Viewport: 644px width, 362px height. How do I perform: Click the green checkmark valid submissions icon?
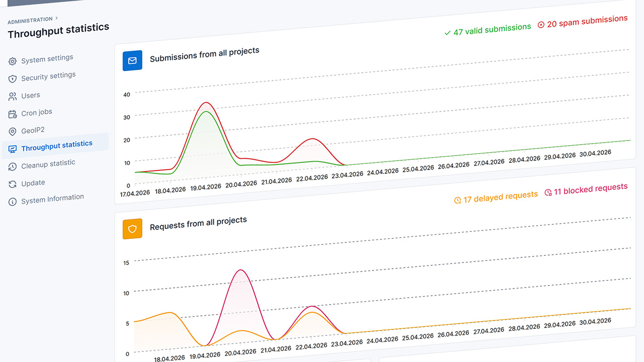click(x=447, y=33)
